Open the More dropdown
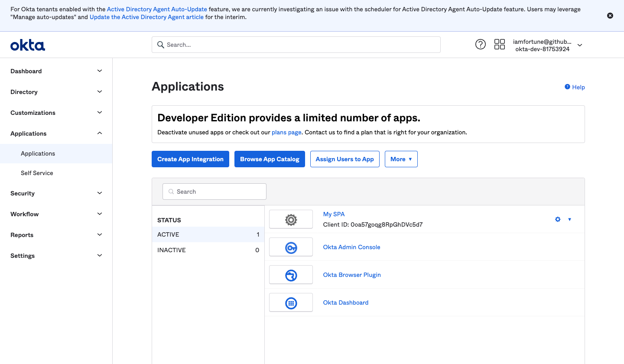624x364 pixels. point(401,159)
